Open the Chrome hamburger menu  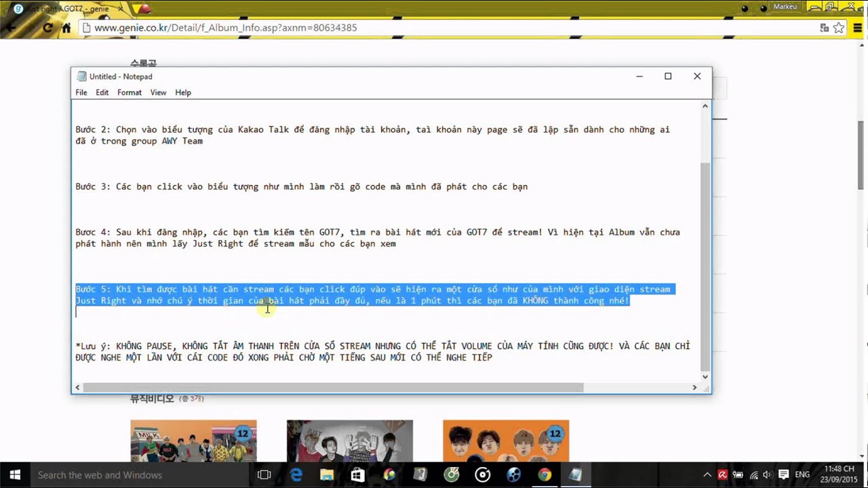[857, 28]
